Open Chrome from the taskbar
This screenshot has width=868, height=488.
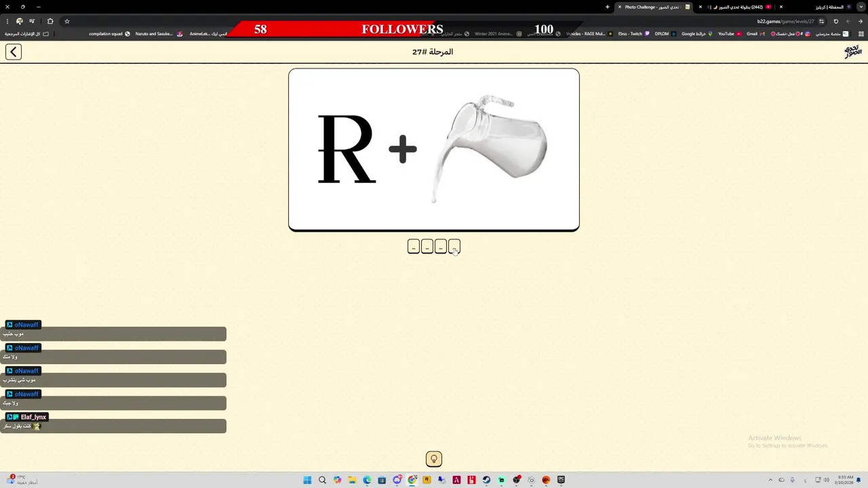click(x=412, y=480)
